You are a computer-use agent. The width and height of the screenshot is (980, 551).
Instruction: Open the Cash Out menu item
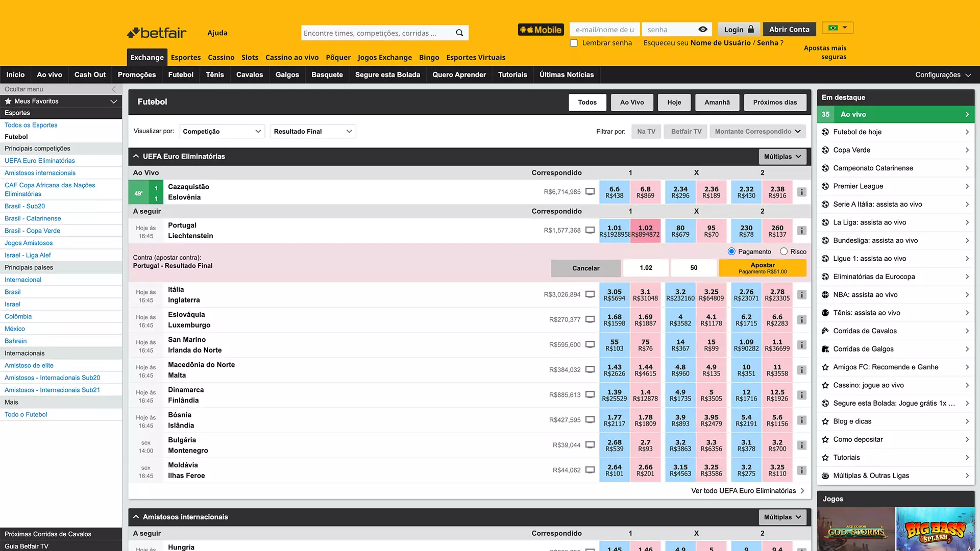pos(90,74)
